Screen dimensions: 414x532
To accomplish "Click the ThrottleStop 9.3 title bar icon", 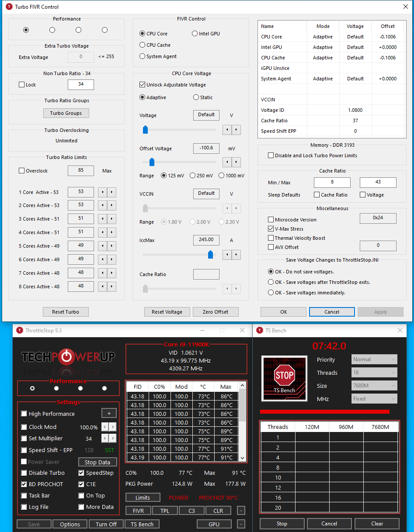I will click(x=19, y=330).
